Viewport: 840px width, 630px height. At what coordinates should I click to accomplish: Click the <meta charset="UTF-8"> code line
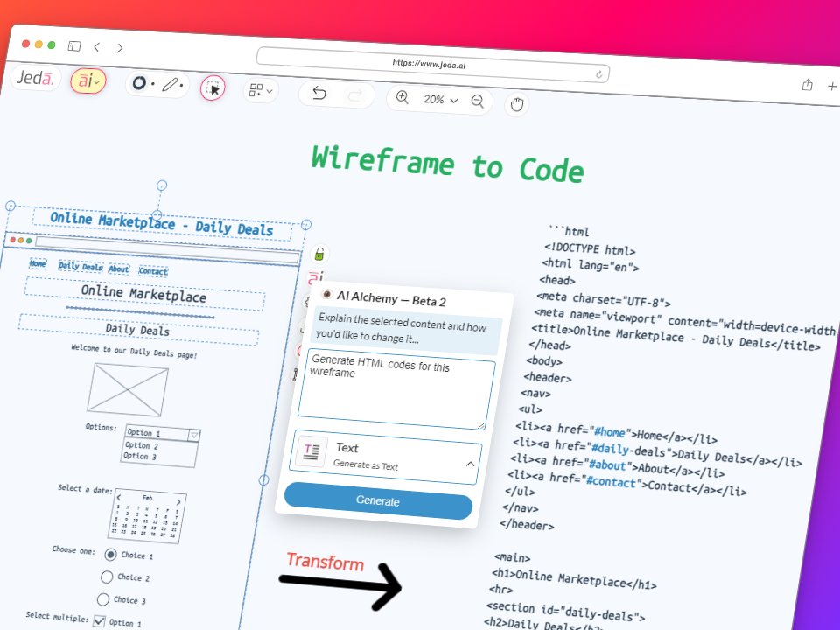pyautogui.click(x=604, y=299)
